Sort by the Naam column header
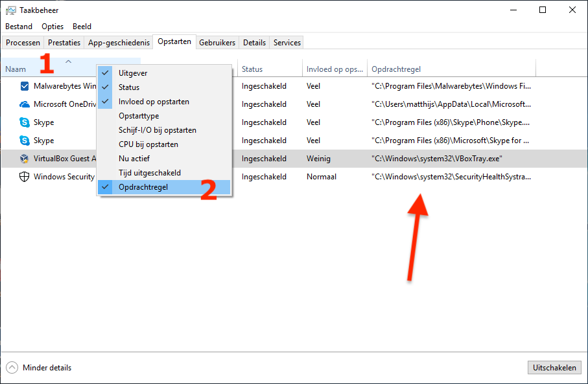 pos(16,69)
